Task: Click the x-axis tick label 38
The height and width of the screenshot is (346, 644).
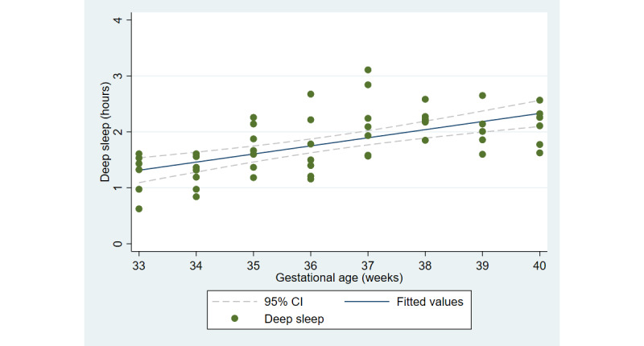Action: pyautogui.click(x=425, y=264)
